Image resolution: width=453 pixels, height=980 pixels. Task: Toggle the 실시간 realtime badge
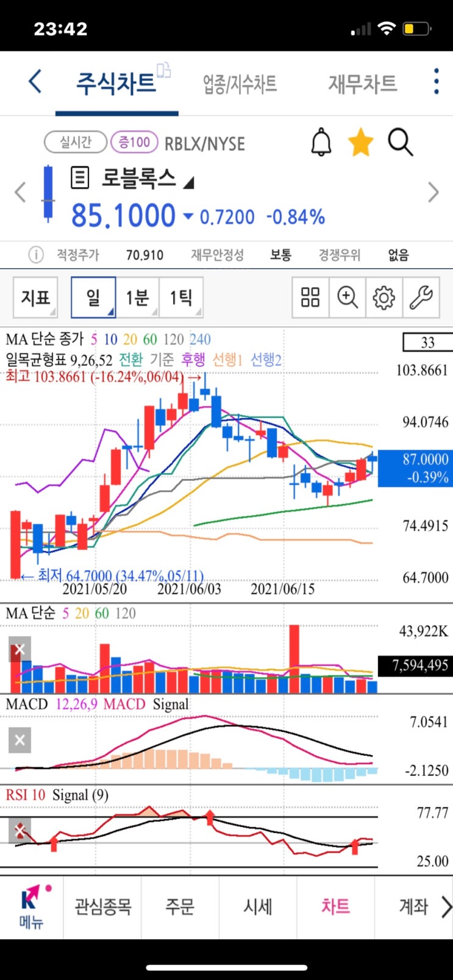click(x=76, y=142)
